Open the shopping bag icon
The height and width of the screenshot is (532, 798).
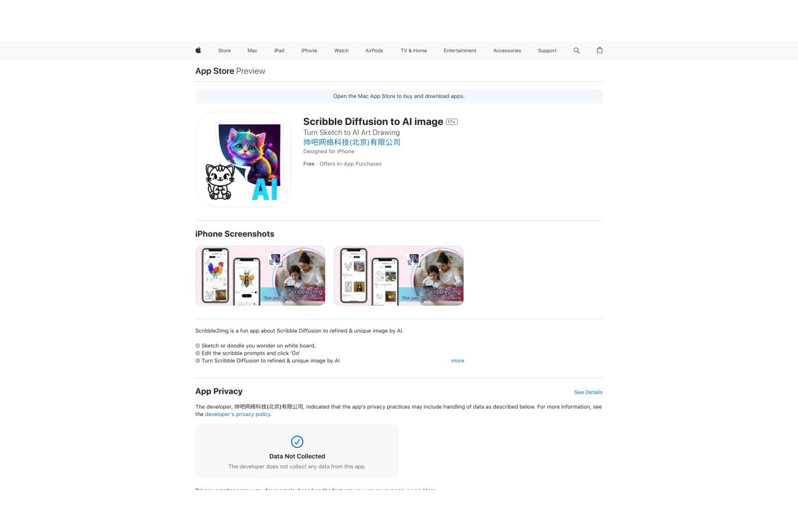click(x=600, y=51)
